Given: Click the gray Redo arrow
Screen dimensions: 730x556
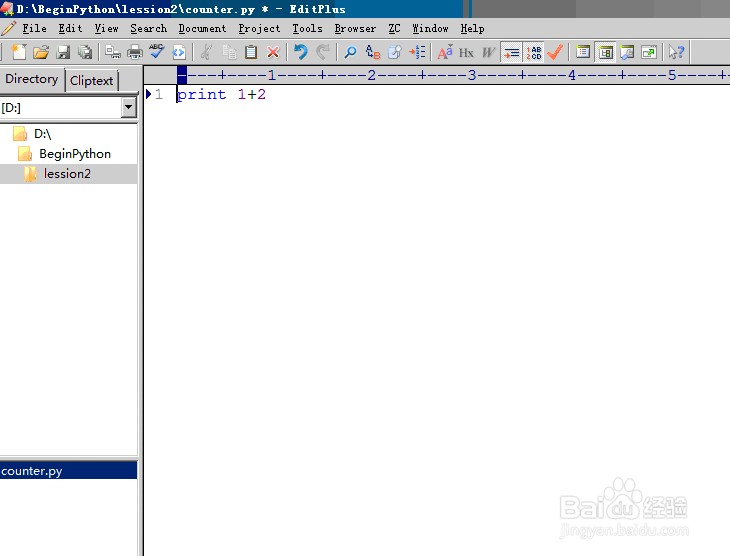Looking at the screenshot, I should click(x=323, y=52).
